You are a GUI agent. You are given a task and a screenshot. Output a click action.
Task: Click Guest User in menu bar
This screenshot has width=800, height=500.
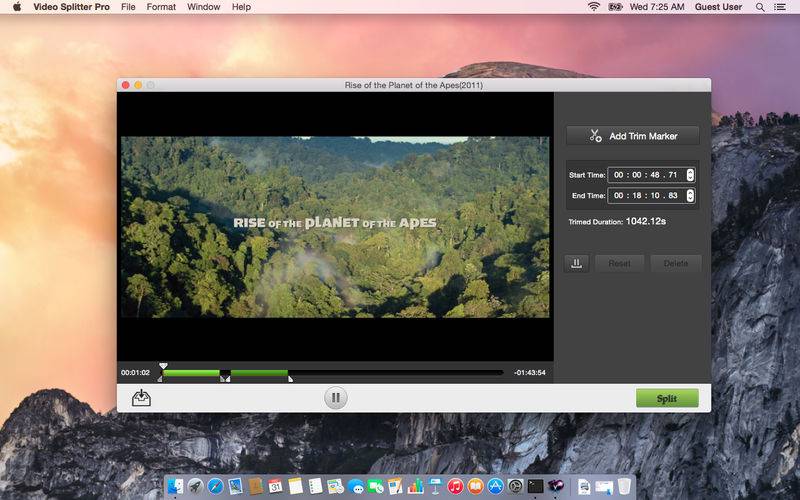pyautogui.click(x=718, y=7)
